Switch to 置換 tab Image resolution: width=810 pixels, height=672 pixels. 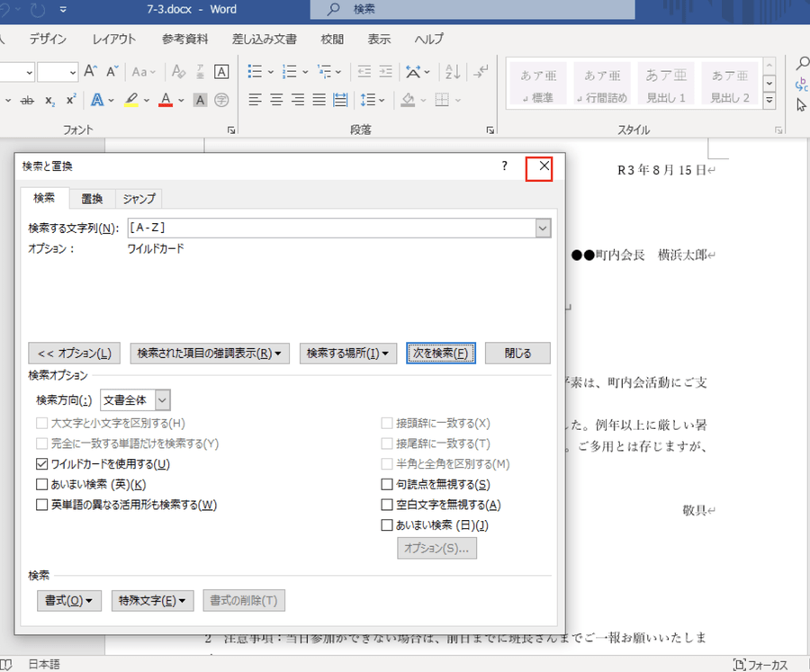92,199
